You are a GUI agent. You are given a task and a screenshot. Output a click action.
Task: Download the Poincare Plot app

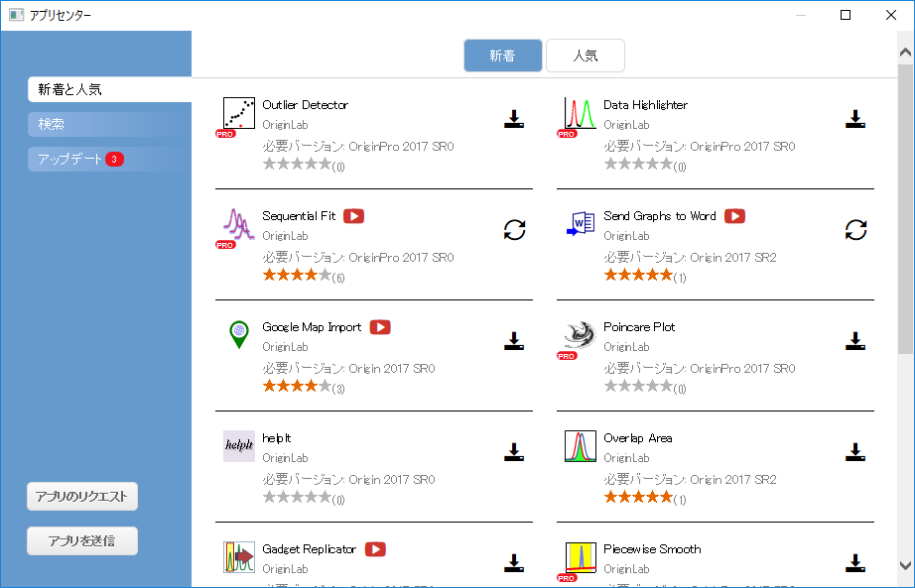[854, 341]
